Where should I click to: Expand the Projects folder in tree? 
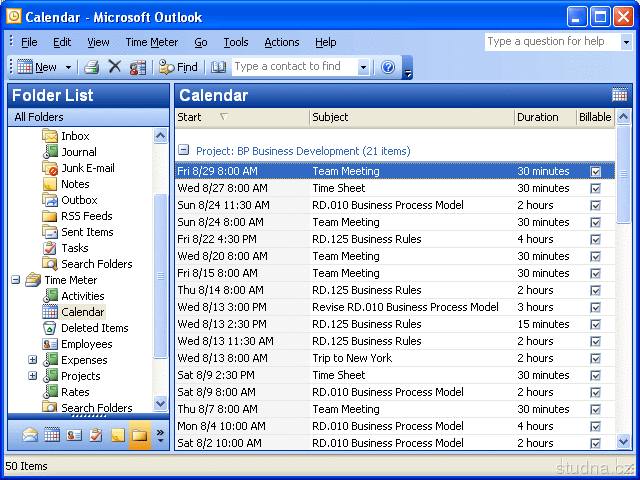pos(33,376)
